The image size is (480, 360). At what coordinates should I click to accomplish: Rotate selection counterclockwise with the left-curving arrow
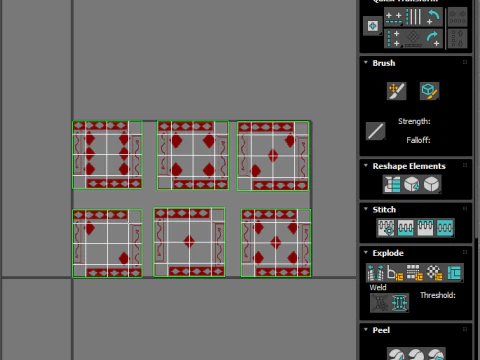(433, 17)
